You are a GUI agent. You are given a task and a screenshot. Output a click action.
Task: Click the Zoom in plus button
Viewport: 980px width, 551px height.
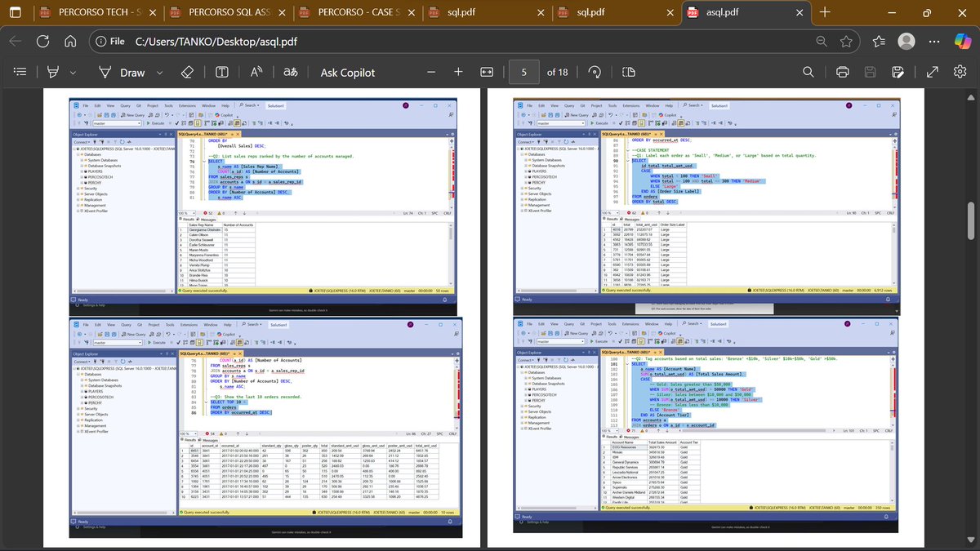coord(457,72)
